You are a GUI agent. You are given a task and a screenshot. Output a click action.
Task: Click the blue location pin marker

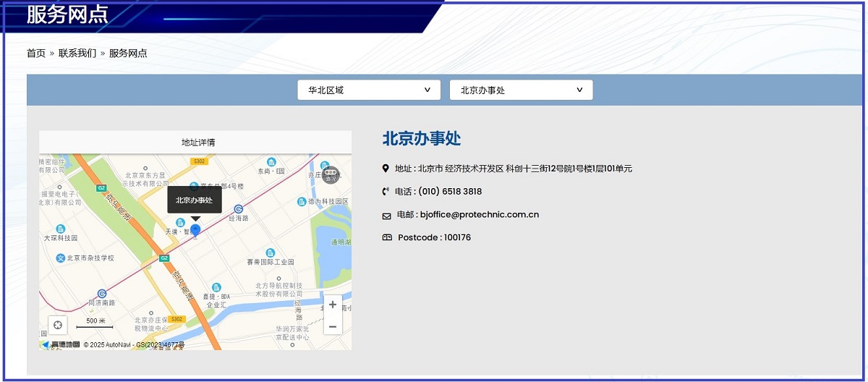point(195,231)
